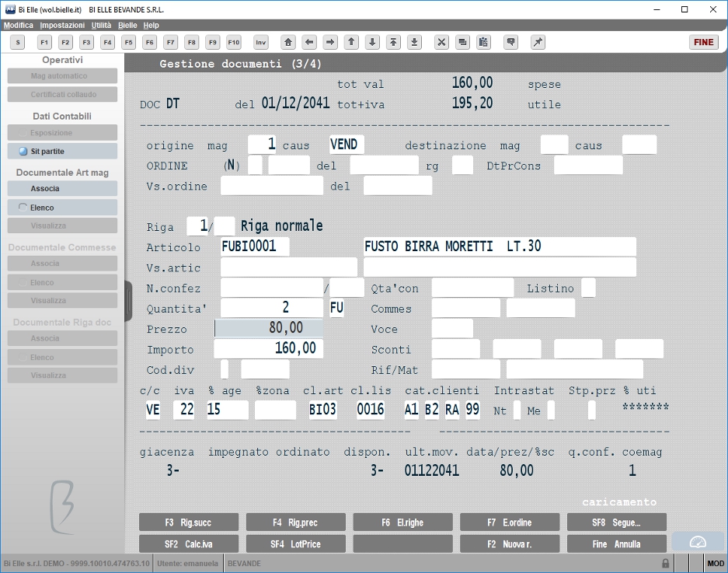
Task: Open the Help menu
Action: coord(151,25)
